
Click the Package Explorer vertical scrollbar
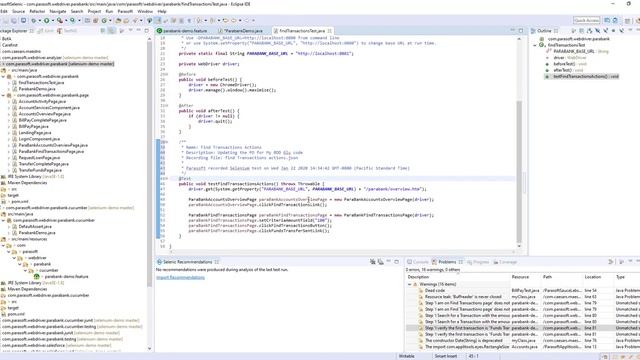pyautogui.click(x=149, y=163)
